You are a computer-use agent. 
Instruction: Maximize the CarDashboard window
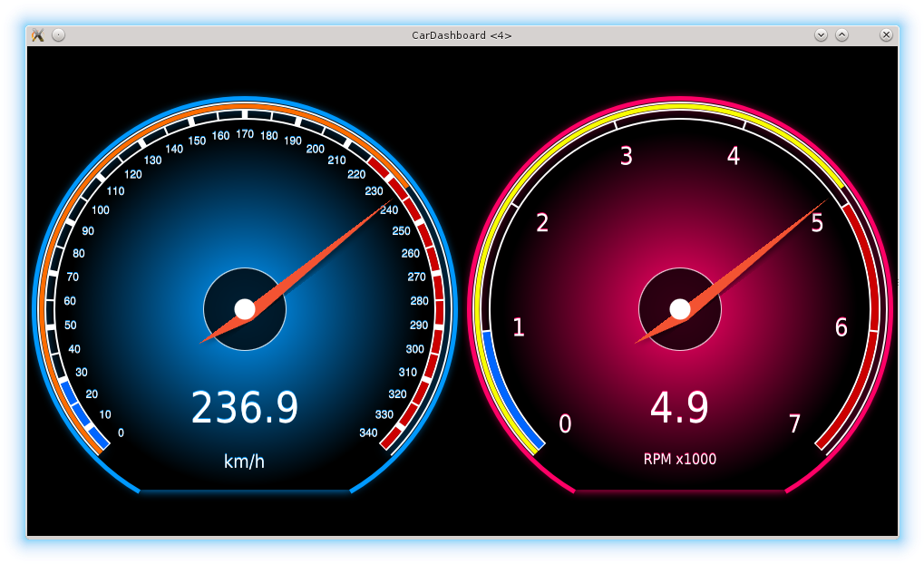841,35
